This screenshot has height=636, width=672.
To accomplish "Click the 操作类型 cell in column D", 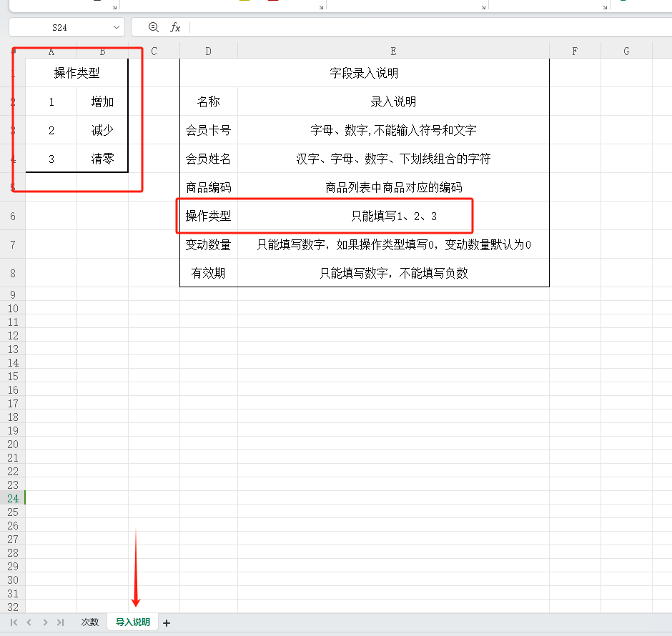I will (208, 215).
